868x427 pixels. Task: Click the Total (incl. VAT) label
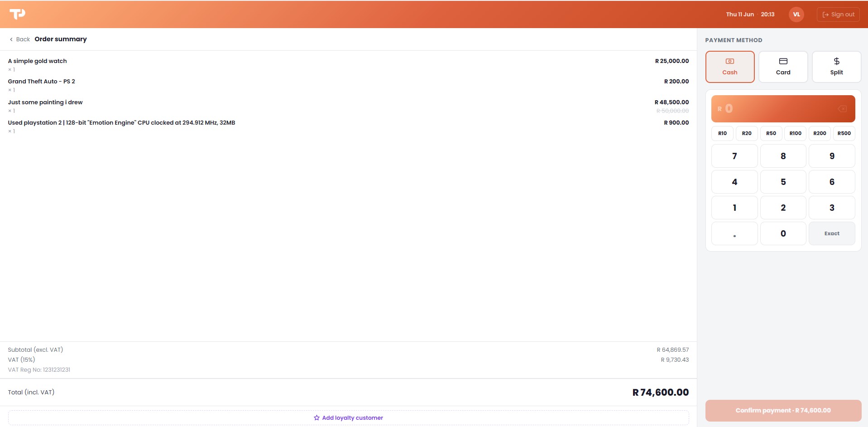point(31,393)
